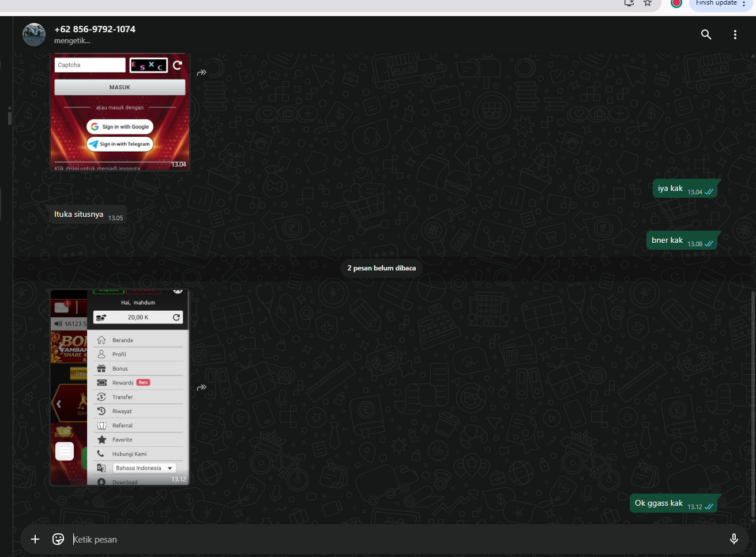Open the emoji and sticker picker

click(x=58, y=539)
